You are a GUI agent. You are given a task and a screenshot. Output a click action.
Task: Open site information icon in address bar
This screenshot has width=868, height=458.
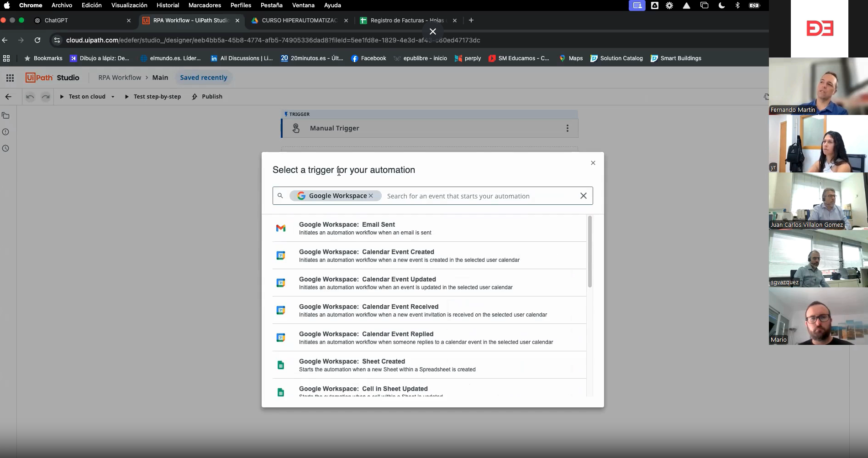tap(57, 40)
